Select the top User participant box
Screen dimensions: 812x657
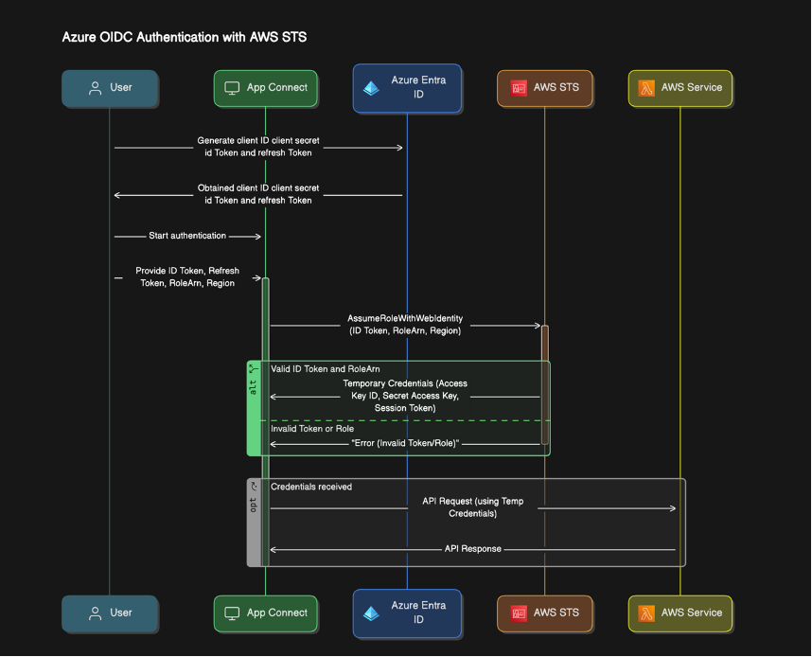pos(110,89)
